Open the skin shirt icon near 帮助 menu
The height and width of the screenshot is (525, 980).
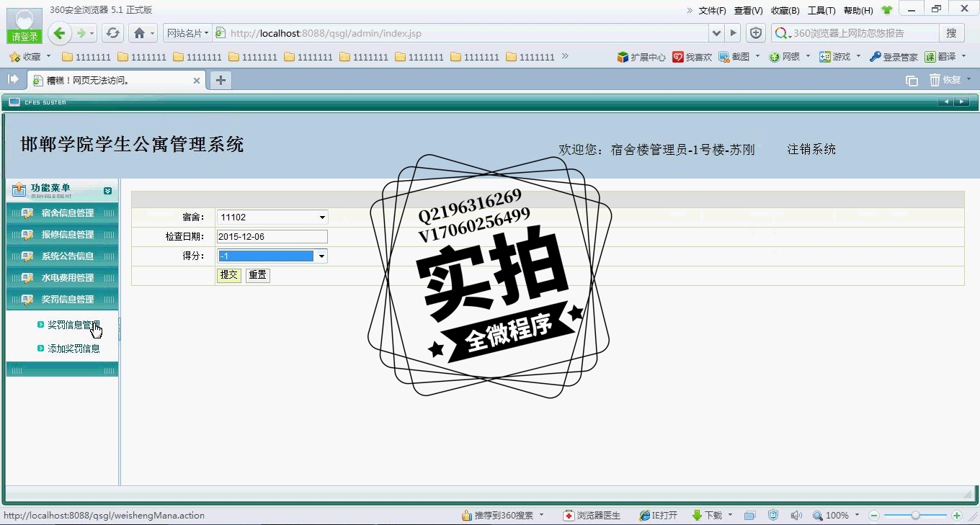(x=886, y=10)
